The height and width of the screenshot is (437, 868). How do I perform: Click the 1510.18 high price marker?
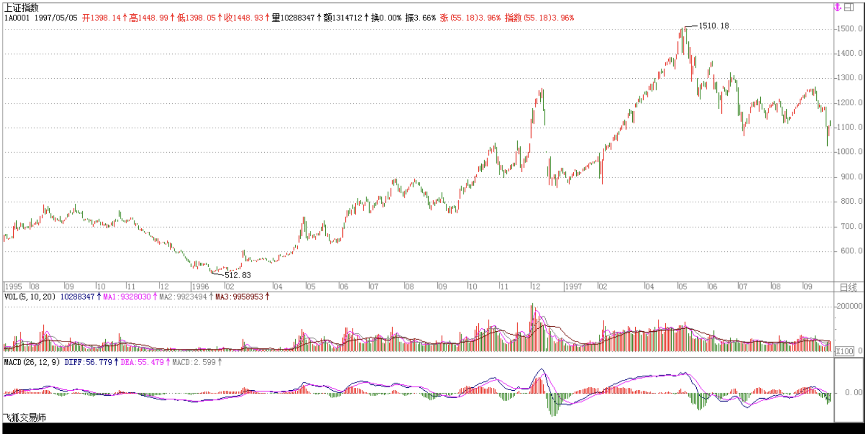(x=713, y=26)
